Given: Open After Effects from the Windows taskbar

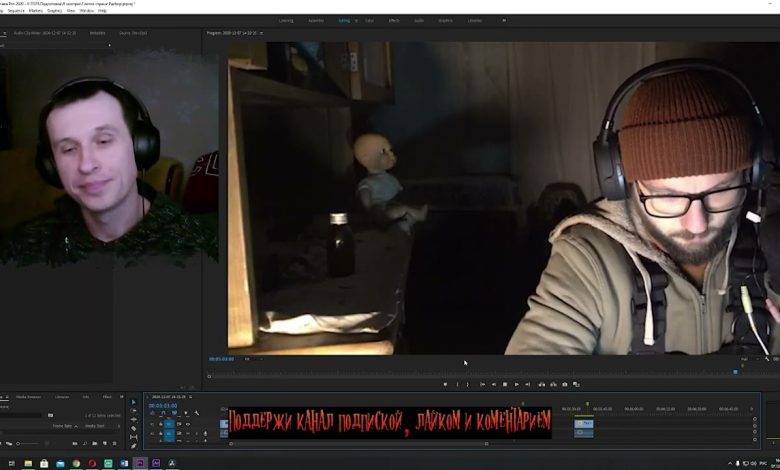Looking at the screenshot, I should 156,463.
